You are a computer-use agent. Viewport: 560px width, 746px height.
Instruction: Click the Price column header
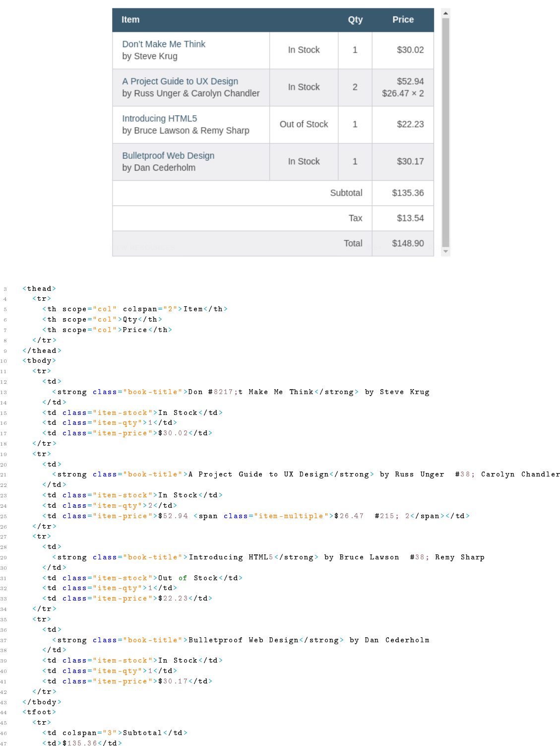tap(403, 20)
